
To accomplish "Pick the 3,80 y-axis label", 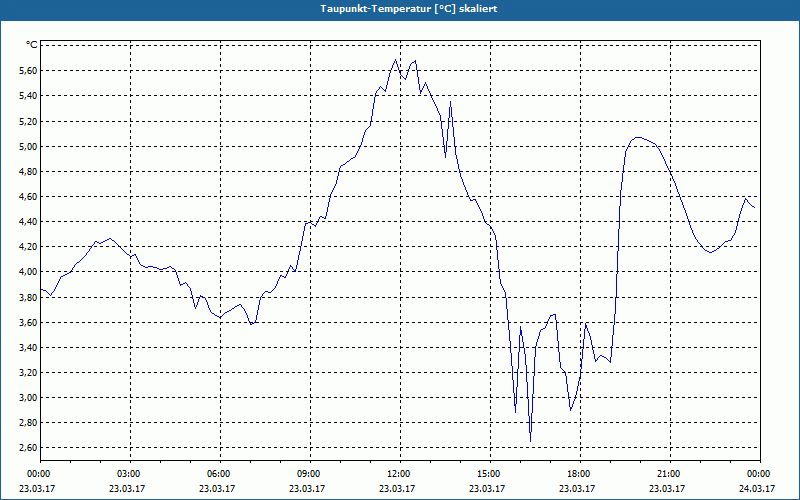I will (x=28, y=297).
